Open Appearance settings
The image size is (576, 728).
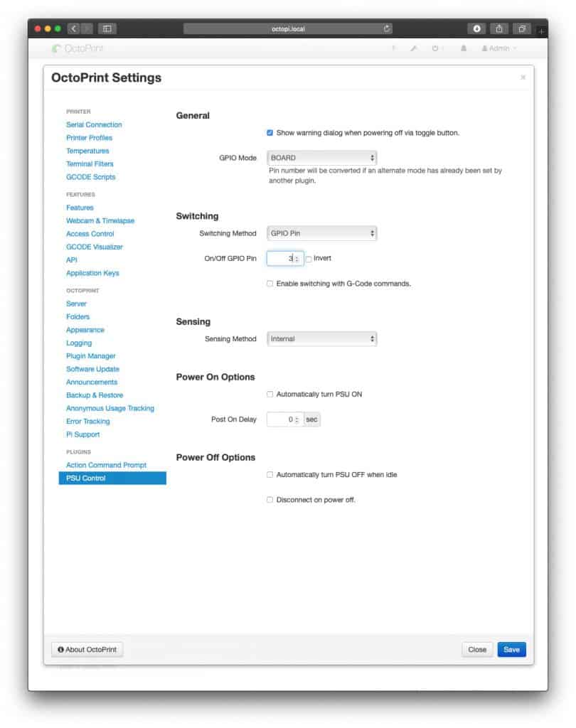pos(85,329)
